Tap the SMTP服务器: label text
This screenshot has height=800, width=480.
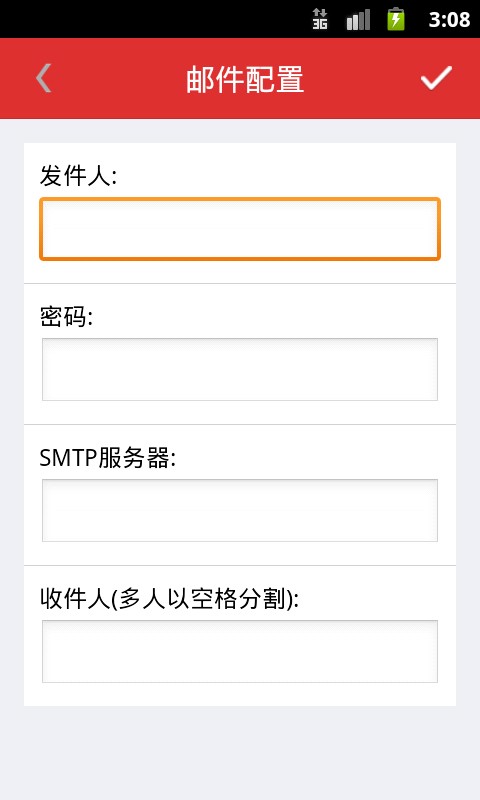(x=108, y=458)
